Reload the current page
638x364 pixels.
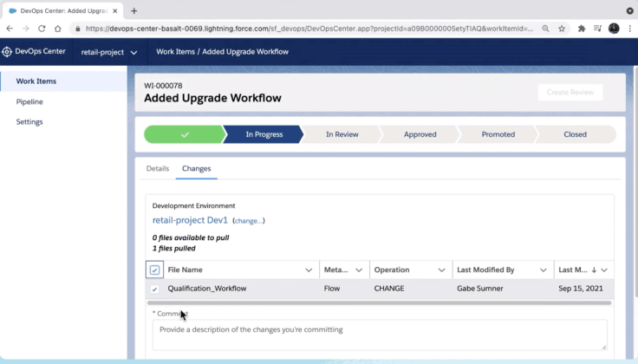coord(42,29)
